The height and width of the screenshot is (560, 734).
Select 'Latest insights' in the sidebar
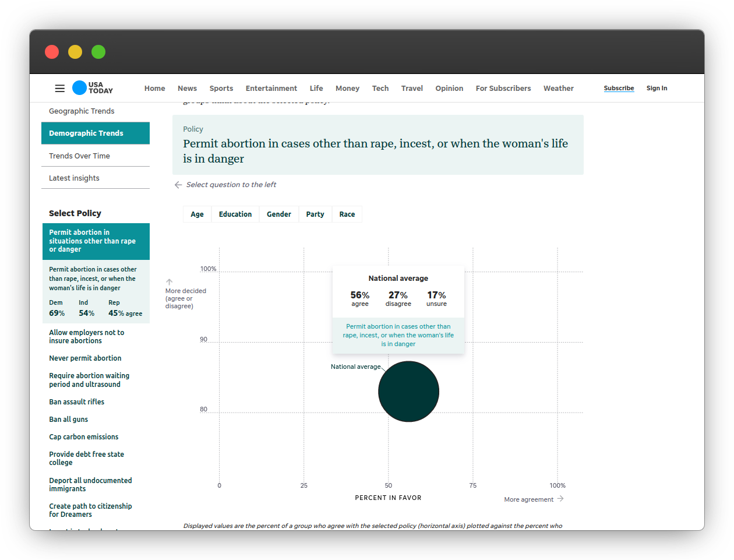pos(74,178)
